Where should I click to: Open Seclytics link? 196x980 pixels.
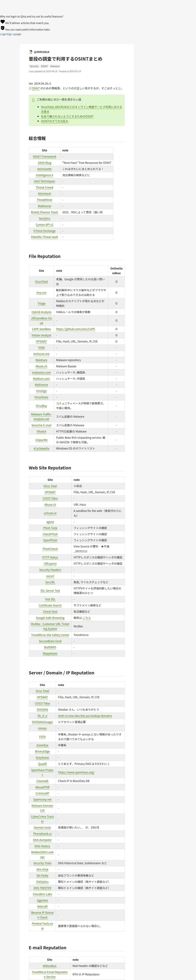[45, 218]
